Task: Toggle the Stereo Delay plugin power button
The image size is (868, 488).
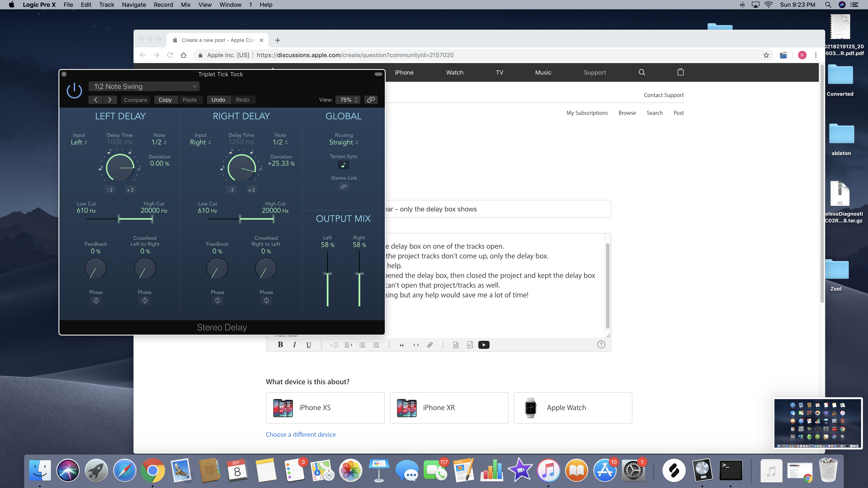Action: click(x=74, y=91)
